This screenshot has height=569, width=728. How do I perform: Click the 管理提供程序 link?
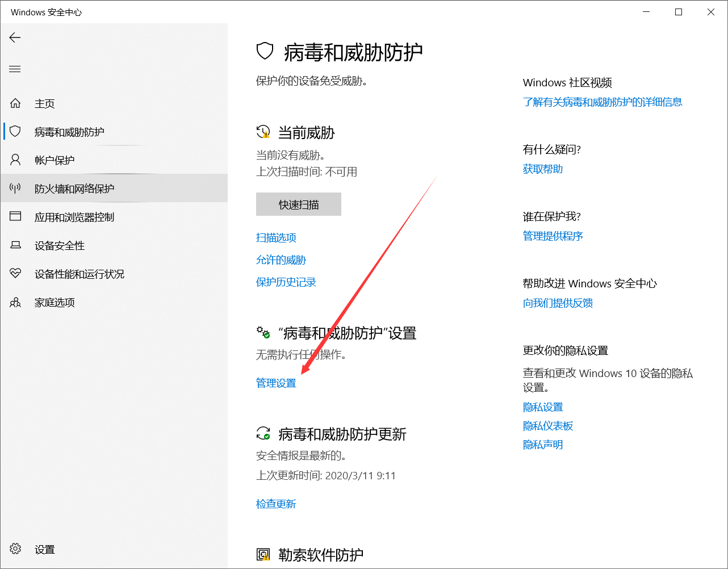[x=553, y=236]
